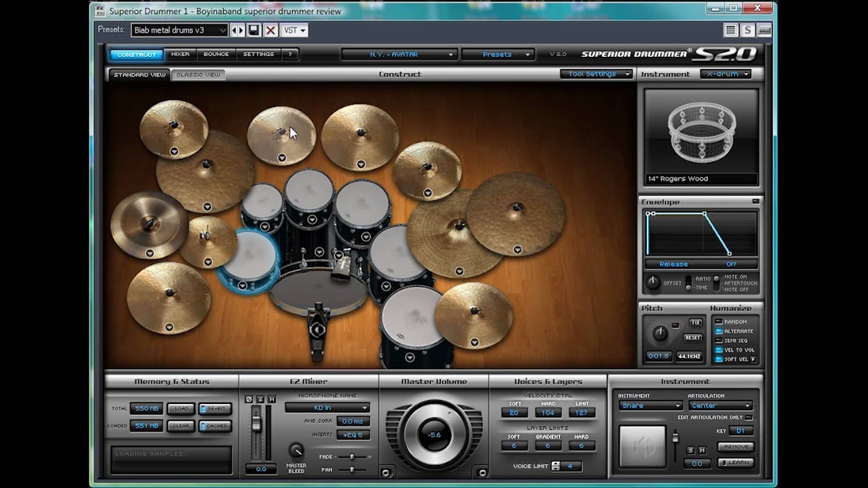Click the REMOVE key button
Image resolution: width=868 pixels, height=488 pixels.
(736, 447)
